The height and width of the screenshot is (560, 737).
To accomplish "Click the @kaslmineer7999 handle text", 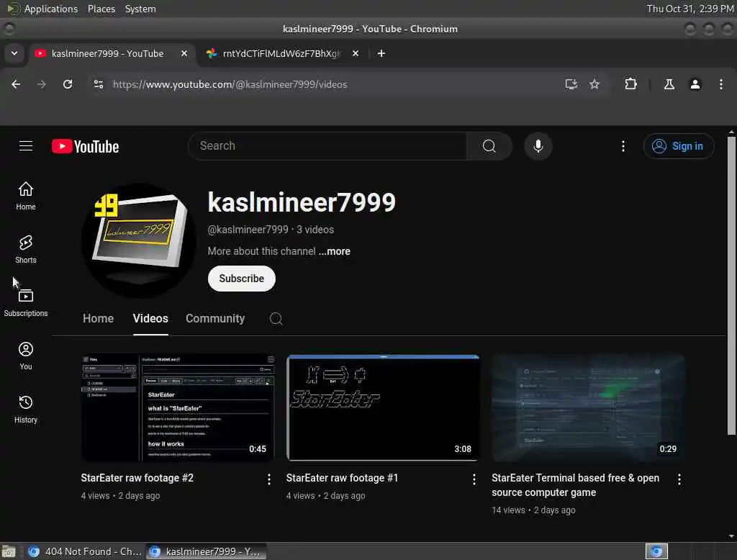I will 248,230.
